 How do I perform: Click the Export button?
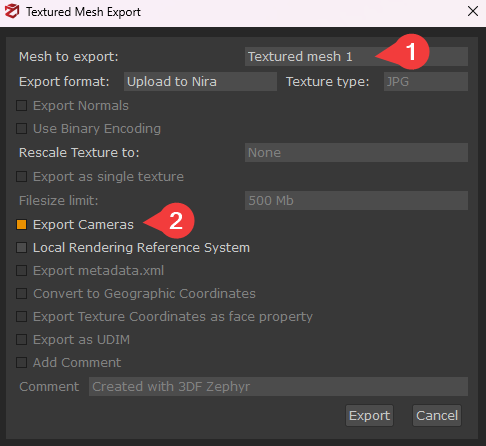point(369,416)
